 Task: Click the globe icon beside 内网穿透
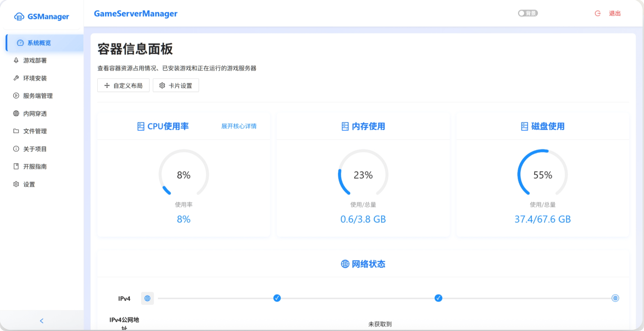(16, 113)
